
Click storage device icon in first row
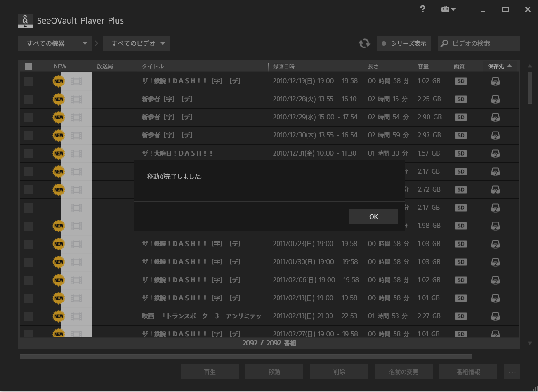pyautogui.click(x=495, y=81)
